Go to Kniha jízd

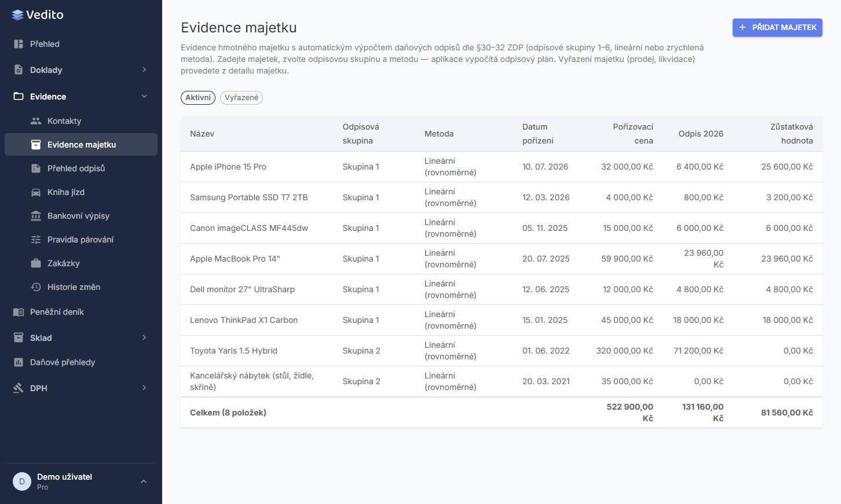pos(81,192)
